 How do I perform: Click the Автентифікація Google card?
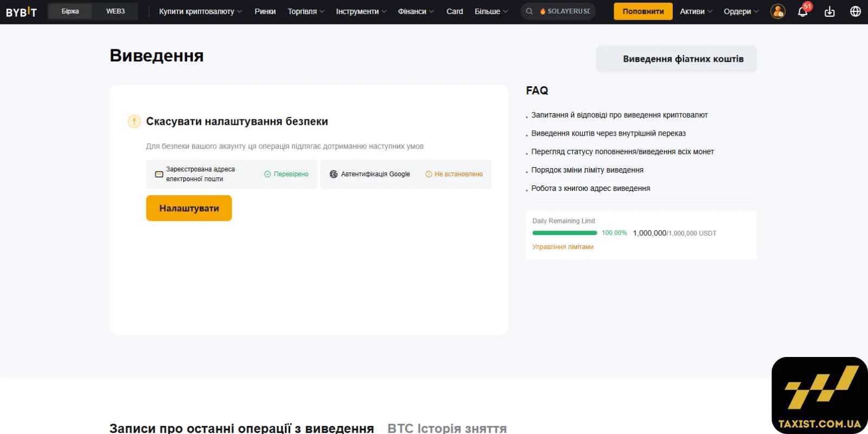(x=406, y=174)
